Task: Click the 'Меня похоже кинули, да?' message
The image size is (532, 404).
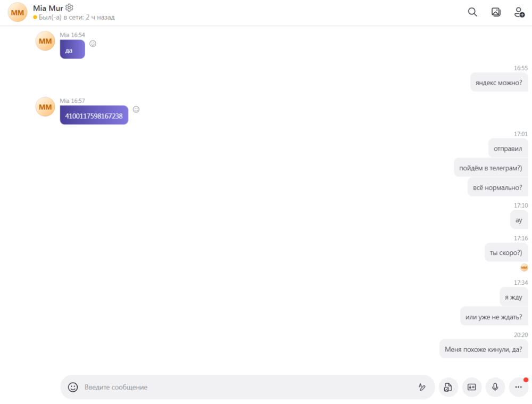Action: 484,349
